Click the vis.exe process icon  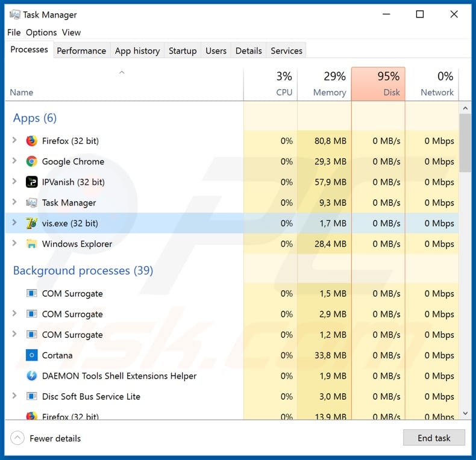point(31,223)
